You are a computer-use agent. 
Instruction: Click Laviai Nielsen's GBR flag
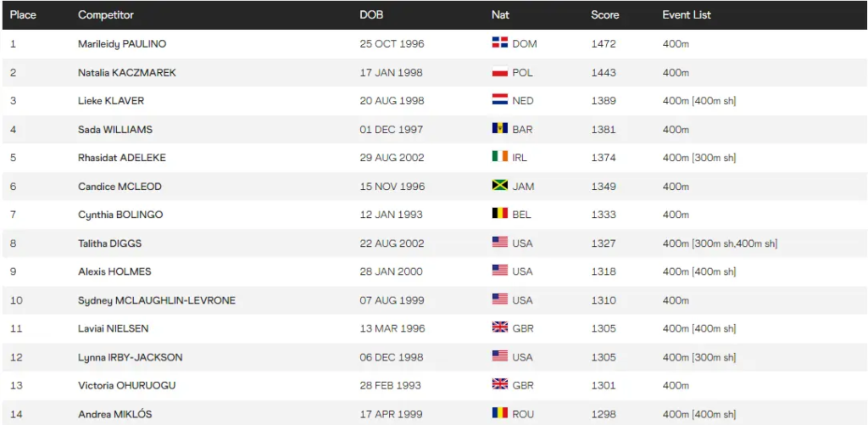[x=500, y=327]
